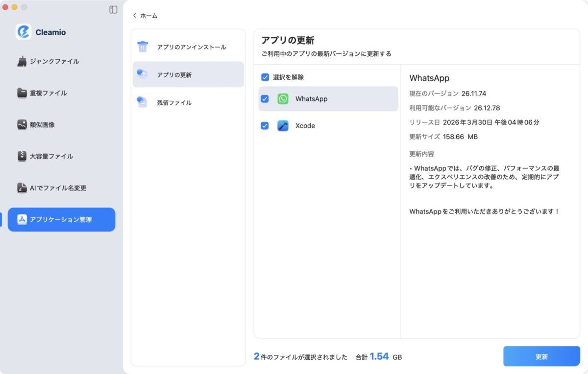588x374 pixels.
Task: Collapse the sidebar with the panel toggle
Action: (113, 9)
